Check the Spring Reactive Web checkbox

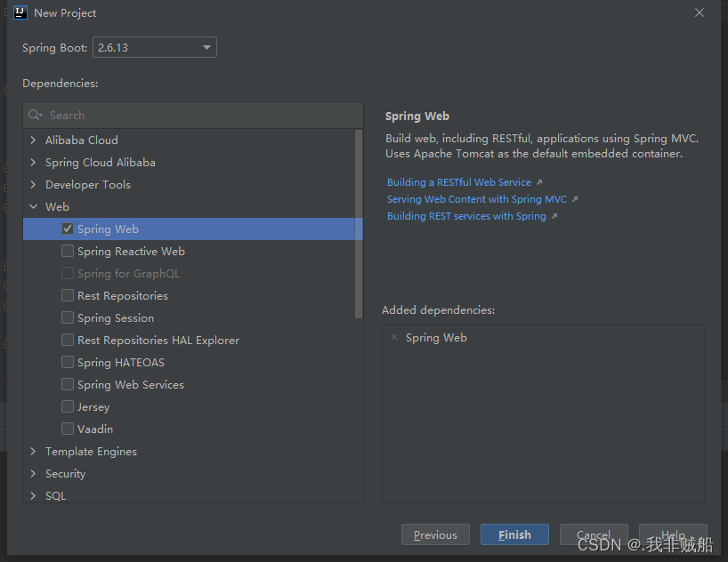tap(68, 251)
